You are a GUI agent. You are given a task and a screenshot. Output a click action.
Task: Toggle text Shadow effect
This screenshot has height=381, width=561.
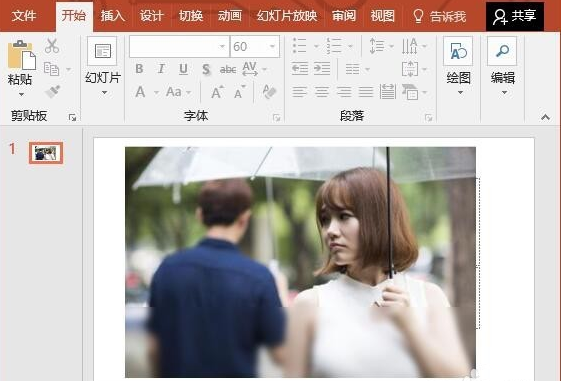click(206, 69)
